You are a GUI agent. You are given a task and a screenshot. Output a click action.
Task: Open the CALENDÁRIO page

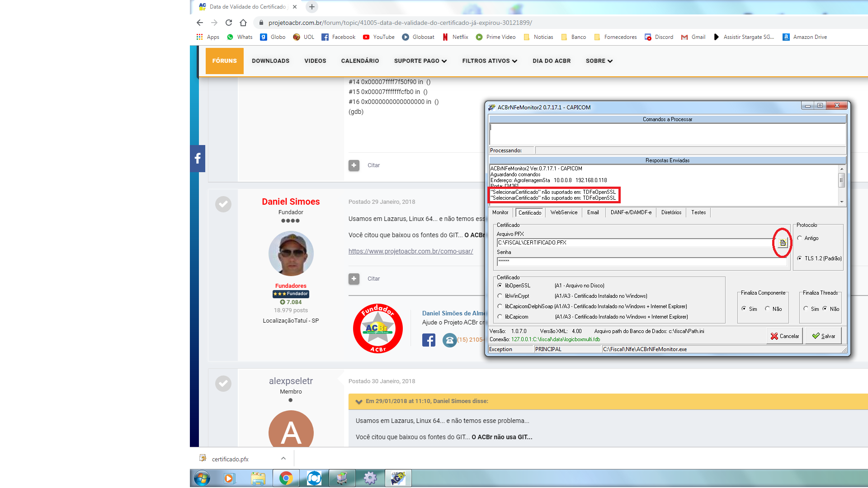click(360, 61)
